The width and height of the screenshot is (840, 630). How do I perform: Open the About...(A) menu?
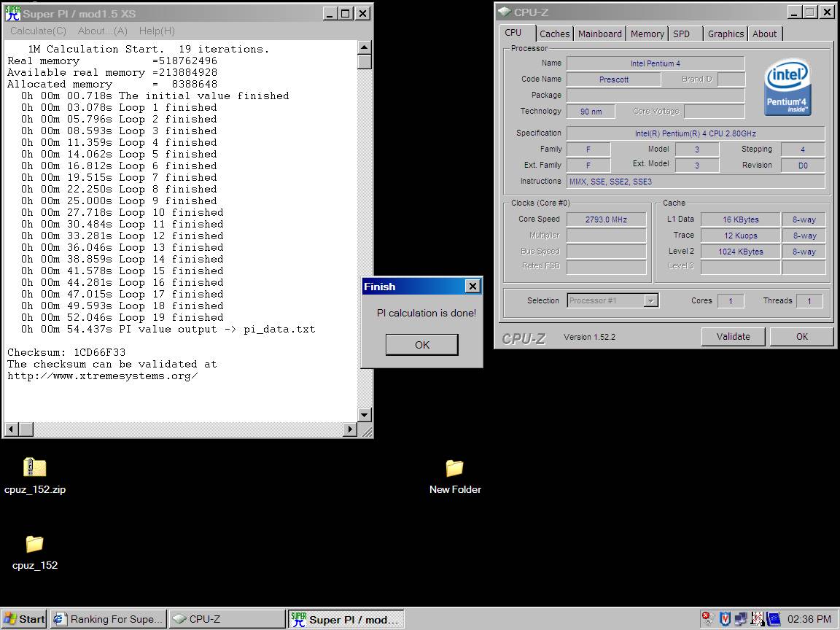[x=102, y=31]
